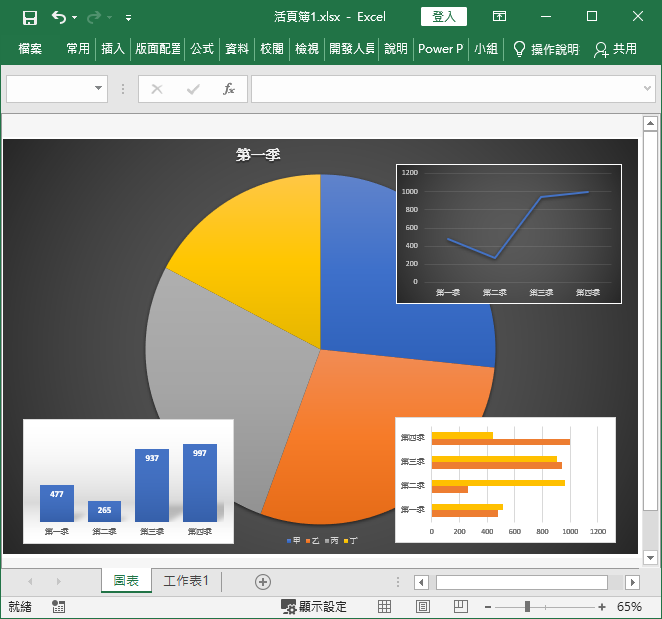Click the 997 column bar
662x619 pixels.
tap(200, 483)
